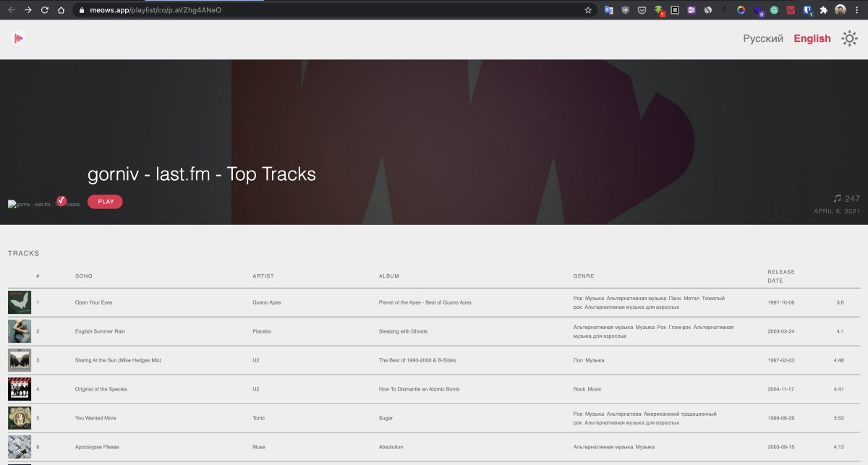
Task: Switch language to English
Action: click(812, 38)
